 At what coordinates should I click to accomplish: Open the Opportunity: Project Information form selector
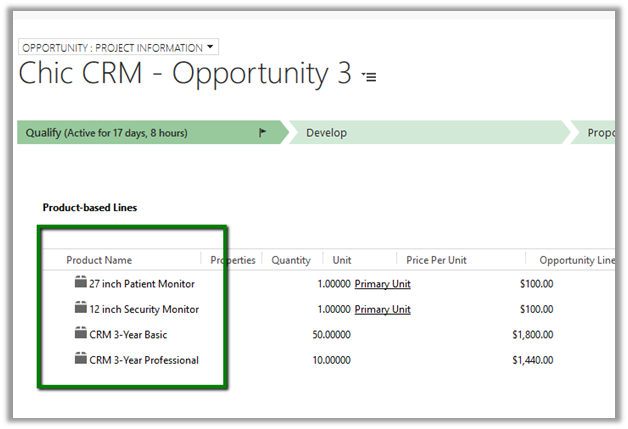coord(118,47)
